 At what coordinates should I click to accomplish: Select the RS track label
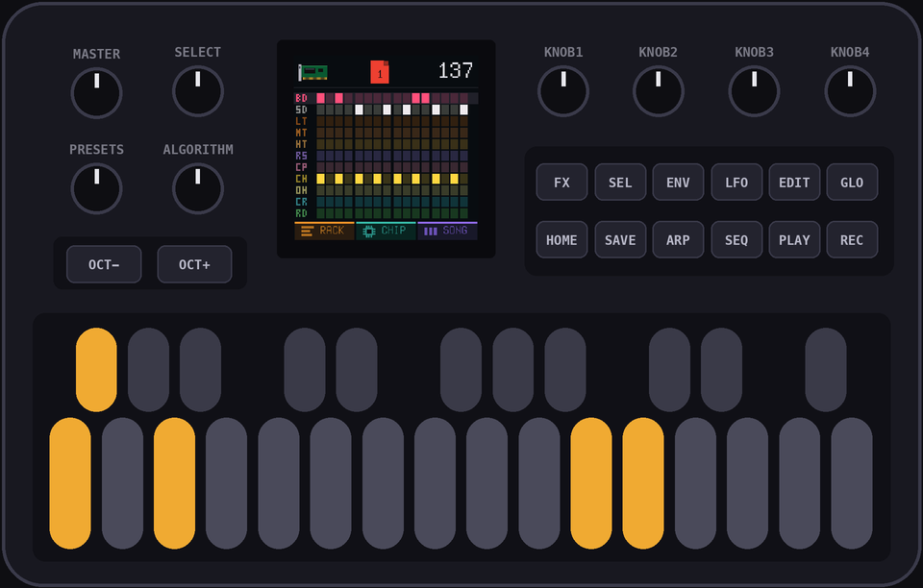click(x=301, y=156)
